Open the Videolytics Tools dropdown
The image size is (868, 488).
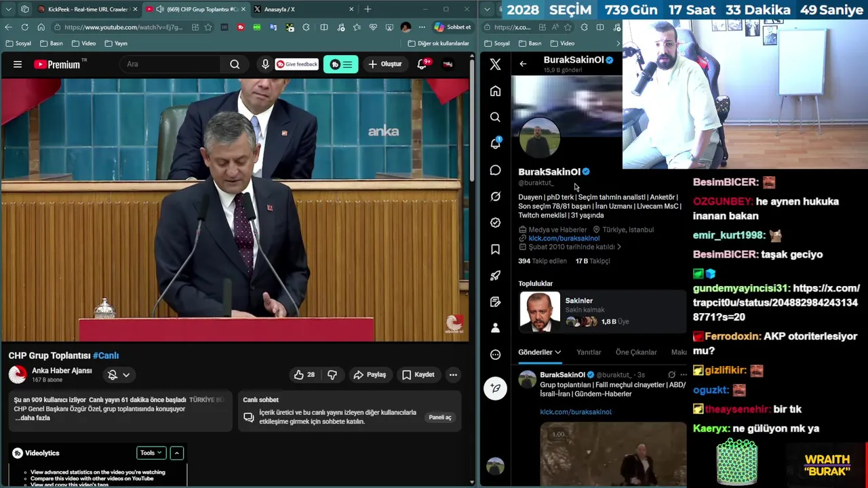click(151, 453)
